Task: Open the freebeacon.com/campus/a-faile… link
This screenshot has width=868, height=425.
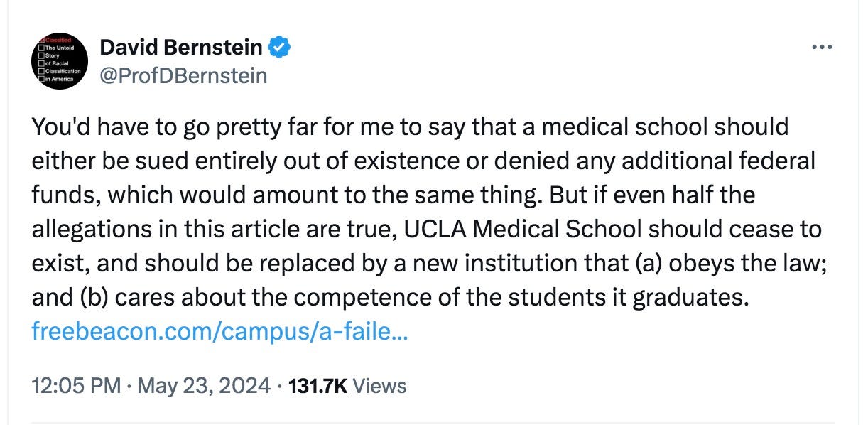Action: (219, 330)
